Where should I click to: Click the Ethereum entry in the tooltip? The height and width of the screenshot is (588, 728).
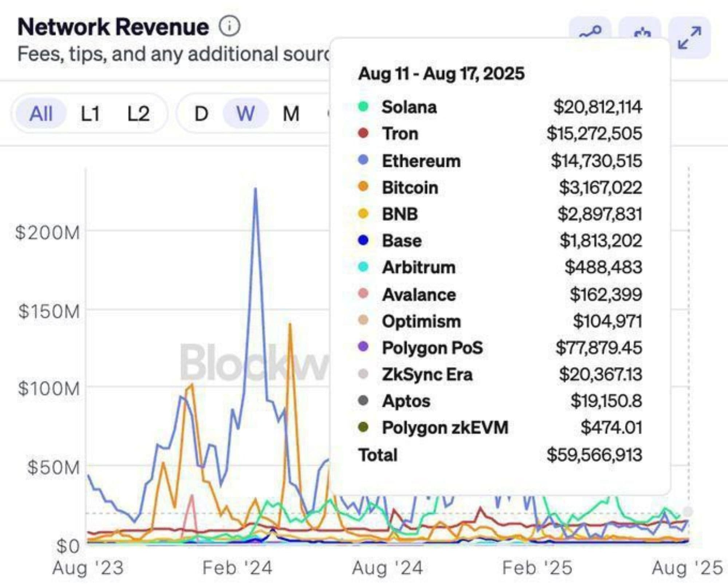(x=421, y=161)
